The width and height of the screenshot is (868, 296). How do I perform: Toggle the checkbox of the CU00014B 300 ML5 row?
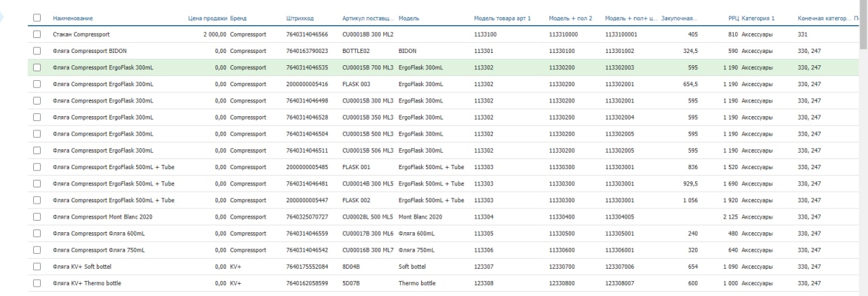(37, 183)
